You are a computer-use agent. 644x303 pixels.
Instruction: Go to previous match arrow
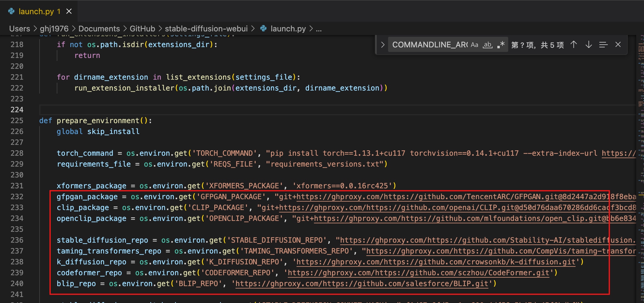[574, 45]
